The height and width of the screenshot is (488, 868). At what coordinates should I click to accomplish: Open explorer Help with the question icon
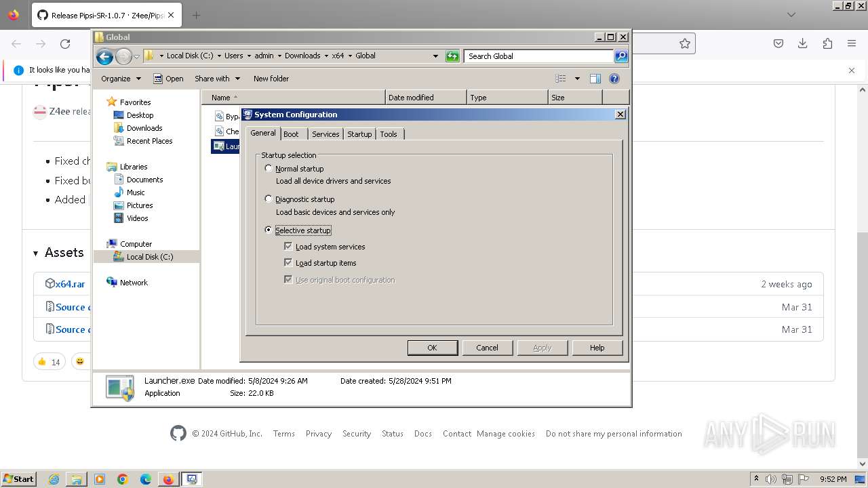click(x=614, y=79)
